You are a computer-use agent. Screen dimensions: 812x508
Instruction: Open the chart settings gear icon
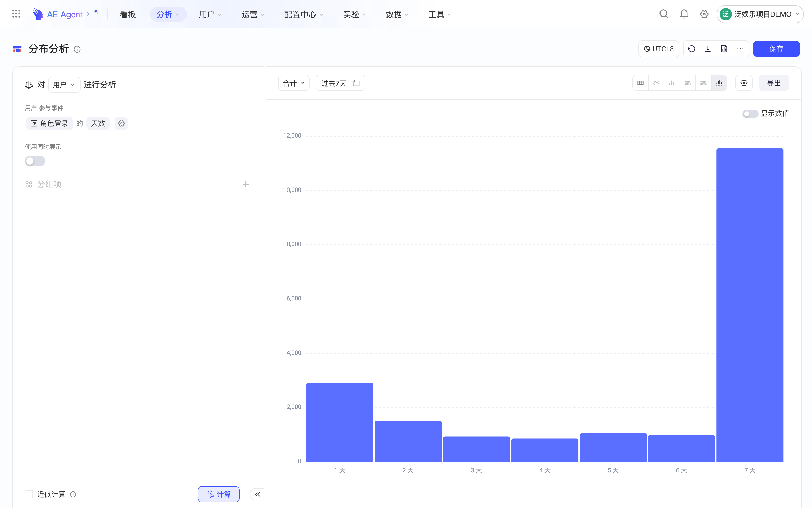(744, 83)
